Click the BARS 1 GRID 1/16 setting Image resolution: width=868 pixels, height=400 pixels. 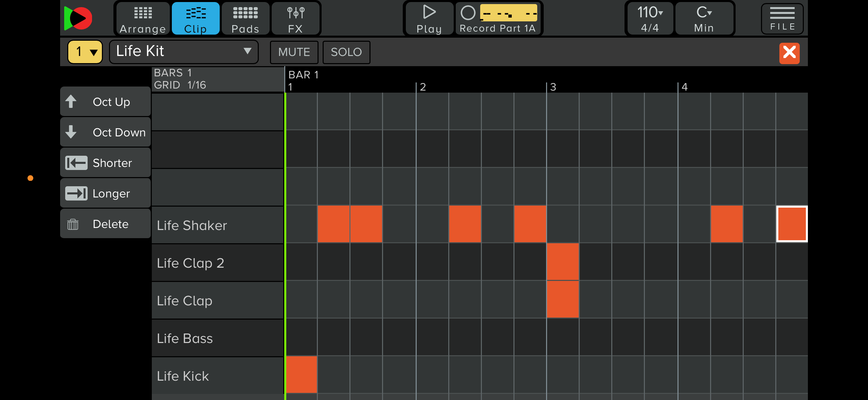[x=218, y=79]
